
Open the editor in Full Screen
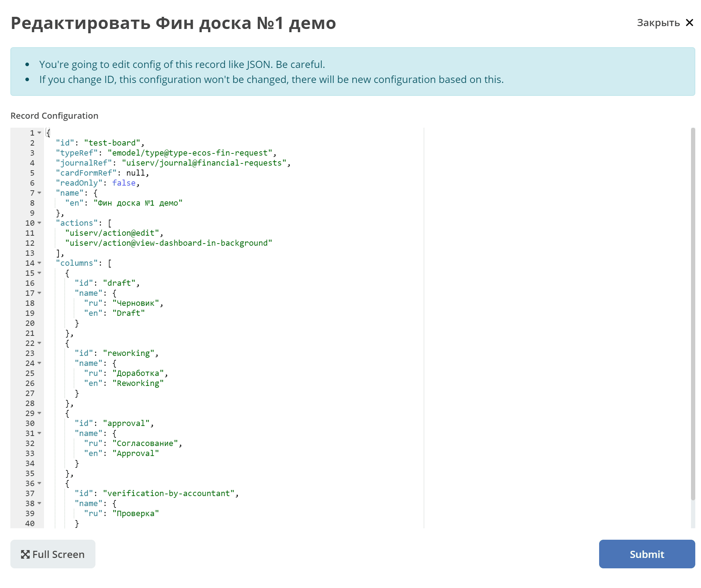pos(53,554)
